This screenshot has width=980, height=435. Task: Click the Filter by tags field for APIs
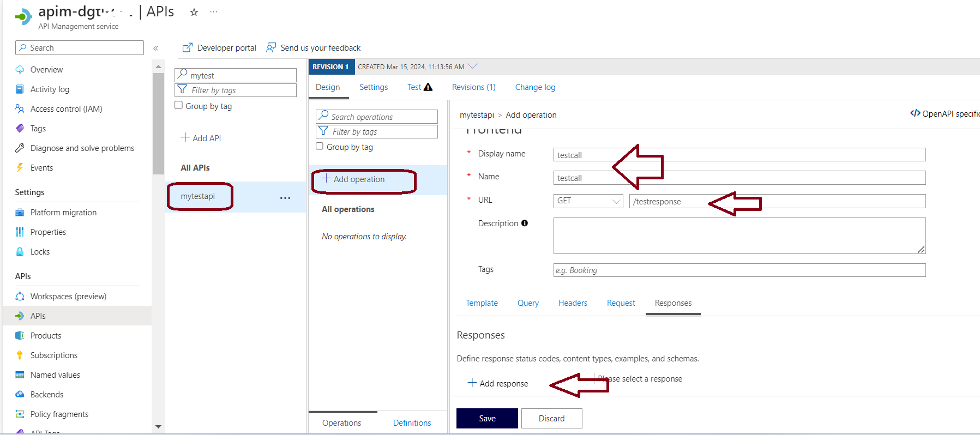236,90
